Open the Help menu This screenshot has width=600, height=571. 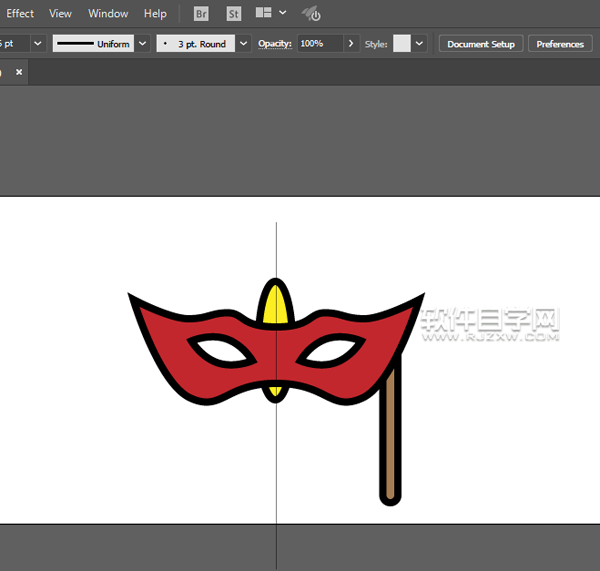[155, 14]
